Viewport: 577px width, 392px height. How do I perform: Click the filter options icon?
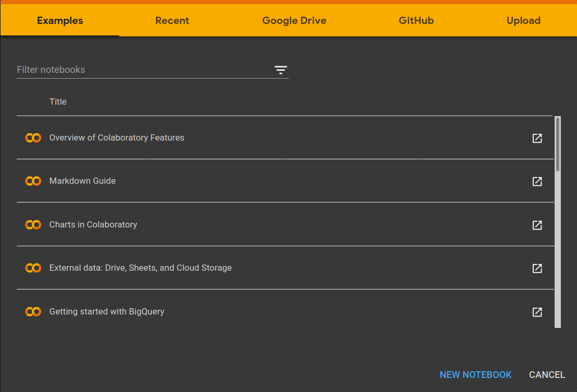pyautogui.click(x=280, y=70)
